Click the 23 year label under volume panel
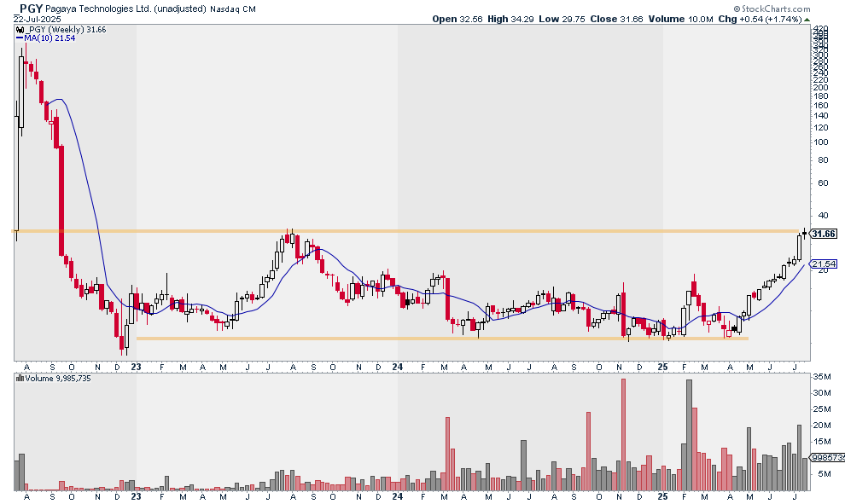Screen dimensions: 845x504 pyautogui.click(x=136, y=496)
